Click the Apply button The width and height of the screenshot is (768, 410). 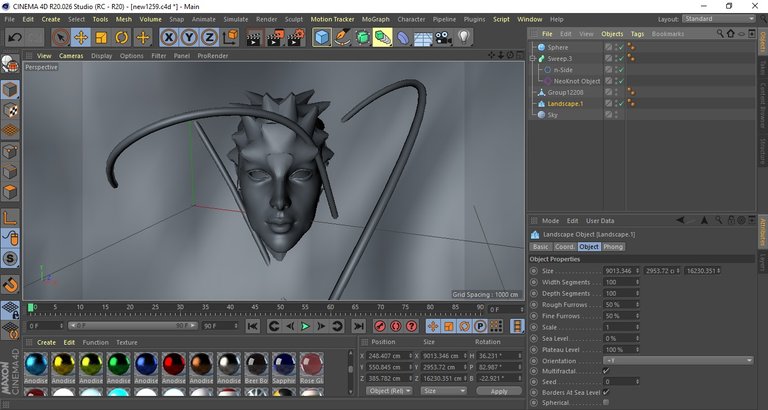tap(499, 391)
